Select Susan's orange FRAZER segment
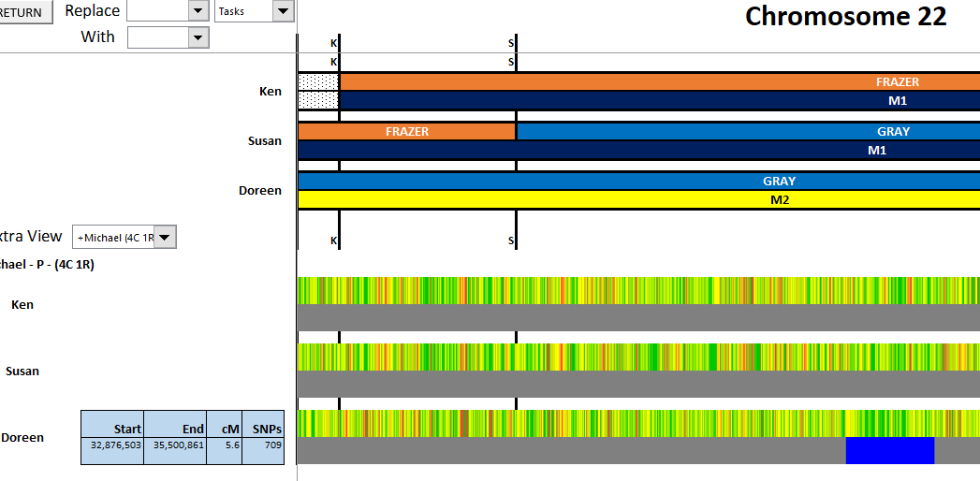 click(406, 131)
